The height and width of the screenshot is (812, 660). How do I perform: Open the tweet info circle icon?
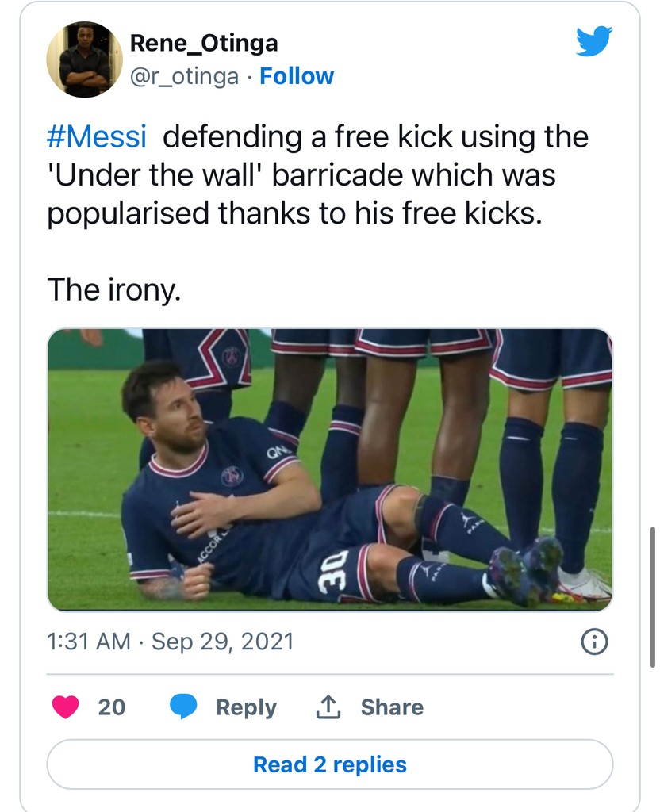pos(595,642)
